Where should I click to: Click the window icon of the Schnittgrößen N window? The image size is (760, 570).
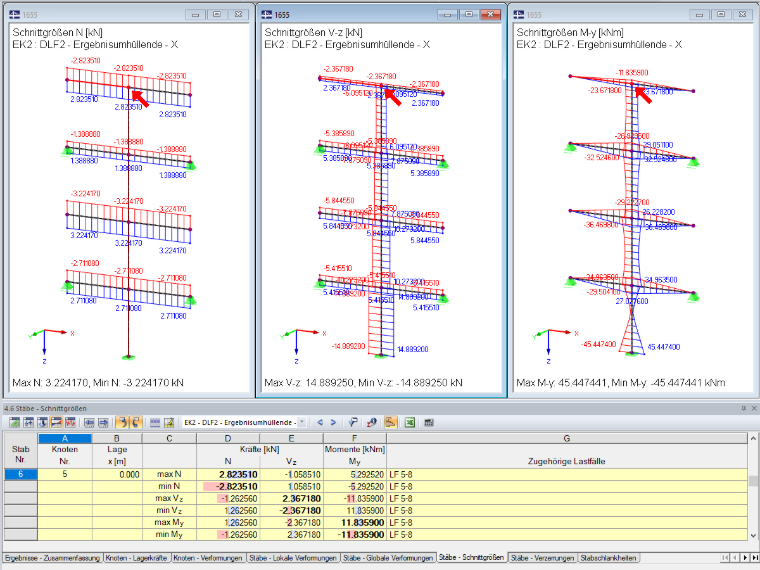[x=15, y=15]
